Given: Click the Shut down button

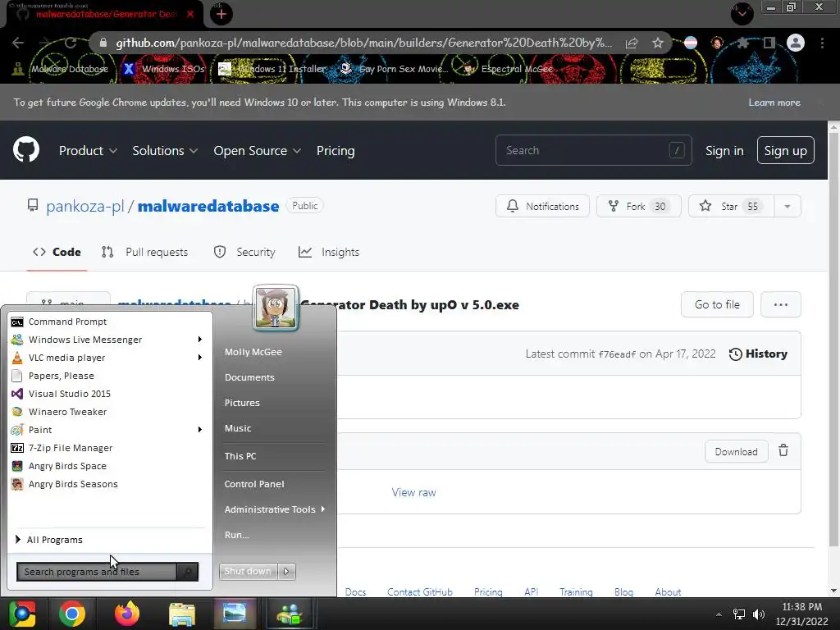Looking at the screenshot, I should coord(248,571).
